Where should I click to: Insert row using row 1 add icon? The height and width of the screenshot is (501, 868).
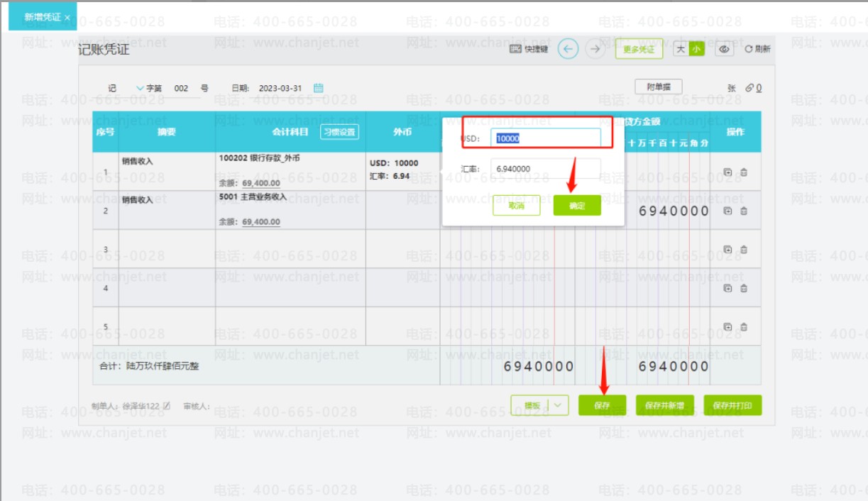[727, 172]
